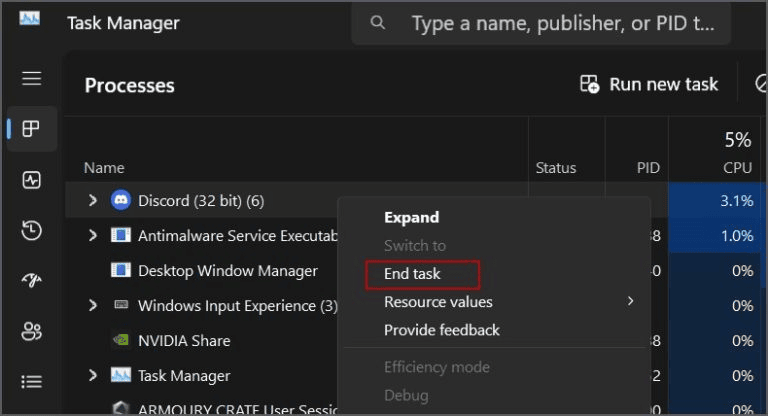Open the App history sidebar icon
768x416 pixels.
click(32, 231)
